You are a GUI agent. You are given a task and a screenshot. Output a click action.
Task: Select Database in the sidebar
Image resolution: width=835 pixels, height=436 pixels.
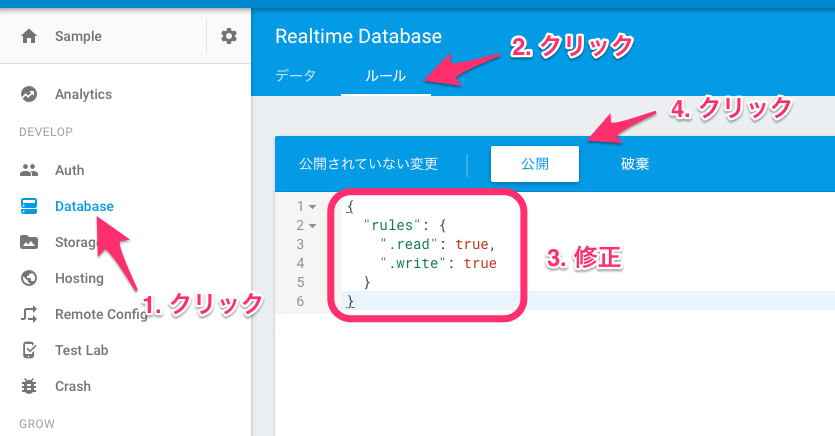84,206
